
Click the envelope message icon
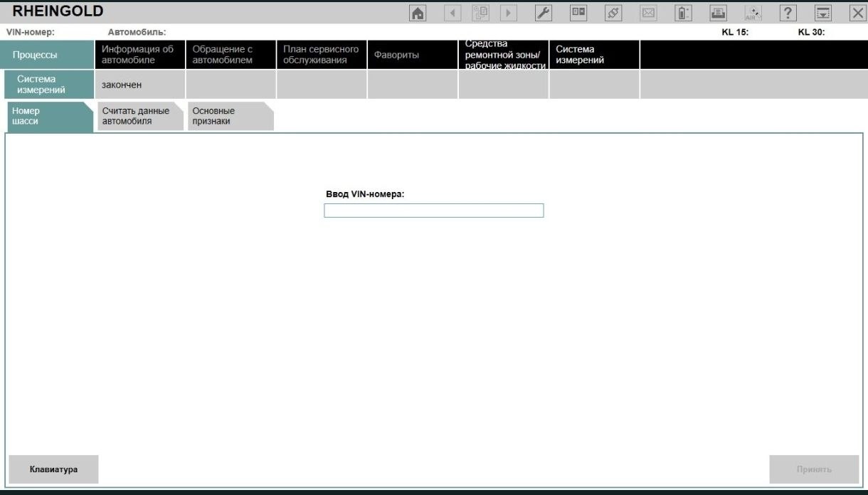pos(648,13)
